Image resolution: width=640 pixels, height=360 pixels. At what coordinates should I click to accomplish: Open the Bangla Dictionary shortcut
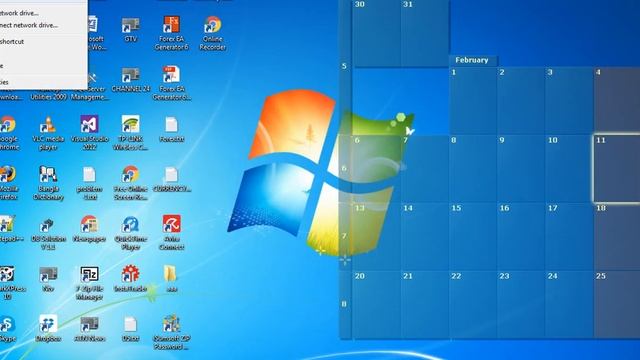(48, 182)
